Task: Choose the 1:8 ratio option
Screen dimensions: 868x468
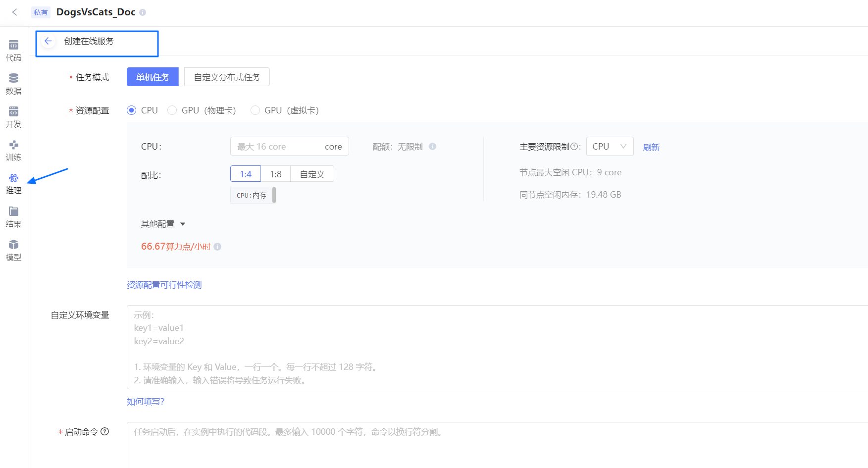Action: (x=275, y=174)
